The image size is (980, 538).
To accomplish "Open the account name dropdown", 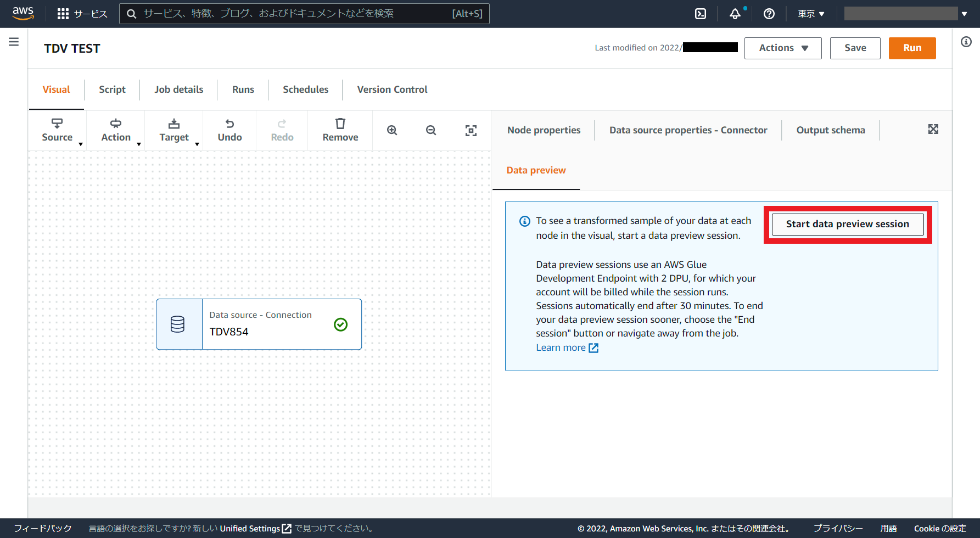I will (906, 14).
